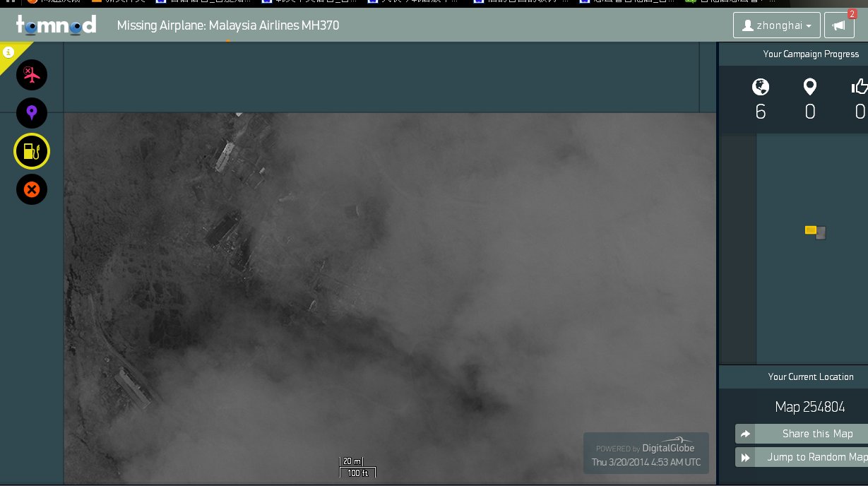Click the thumbs-up agreement icon
Image resolution: width=868 pixels, height=486 pixels.
[x=859, y=87]
